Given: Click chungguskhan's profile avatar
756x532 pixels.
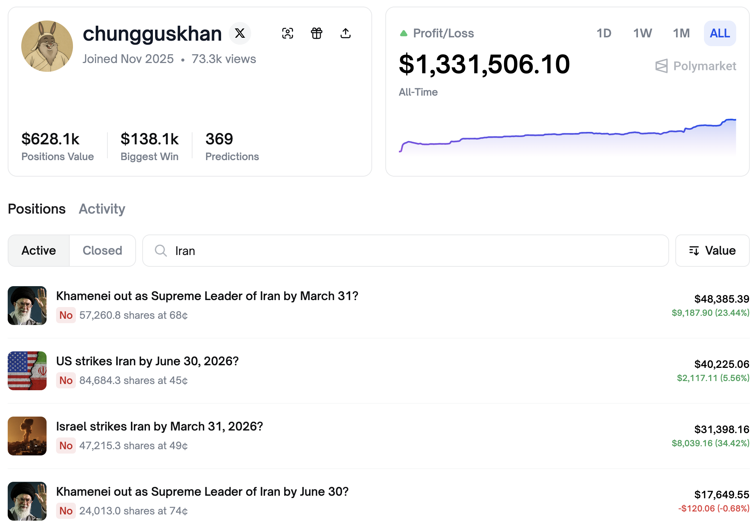Looking at the screenshot, I should coord(47,46).
